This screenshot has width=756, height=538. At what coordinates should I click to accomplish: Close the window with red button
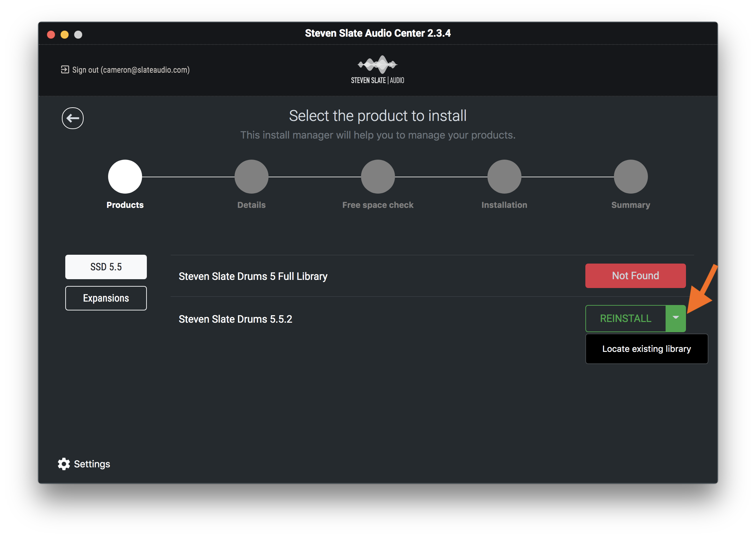click(51, 35)
